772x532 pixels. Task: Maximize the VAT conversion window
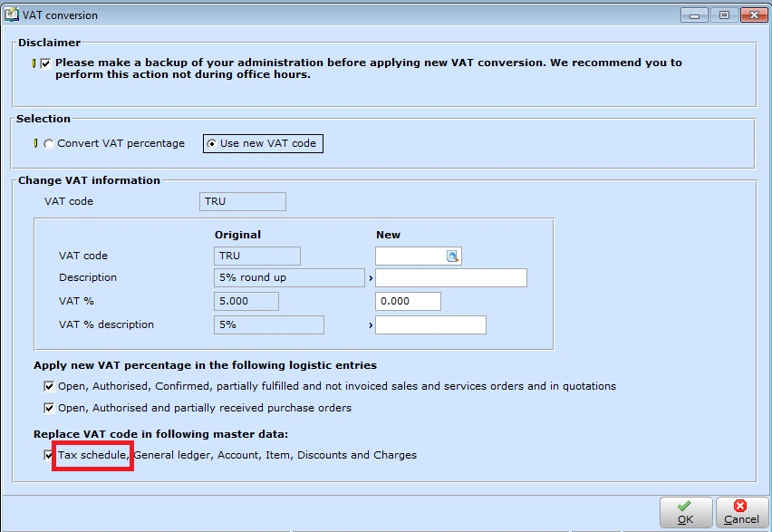click(724, 15)
